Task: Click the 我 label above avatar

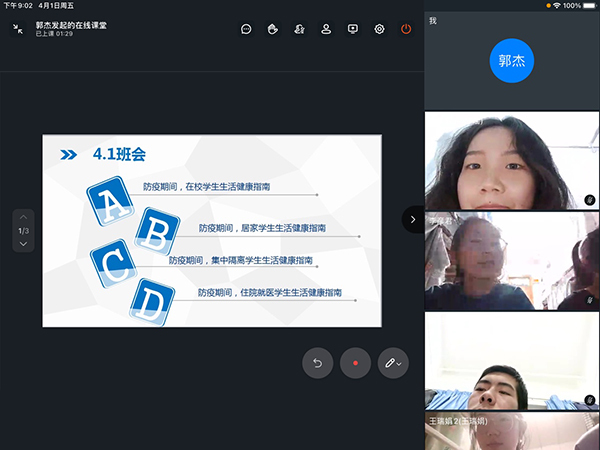Action: [433, 21]
